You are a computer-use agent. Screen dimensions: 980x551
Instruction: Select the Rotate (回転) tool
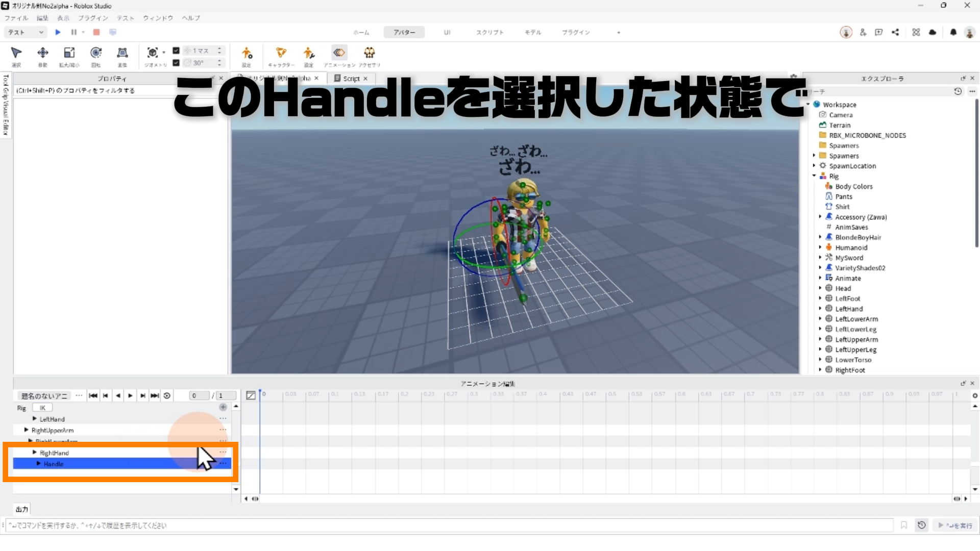click(x=95, y=53)
